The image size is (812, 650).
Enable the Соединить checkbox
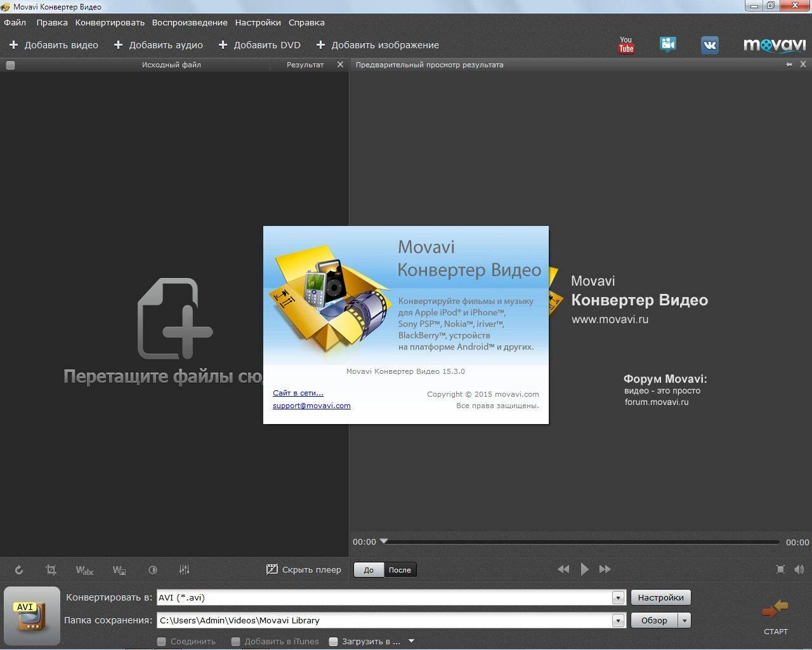(162, 642)
